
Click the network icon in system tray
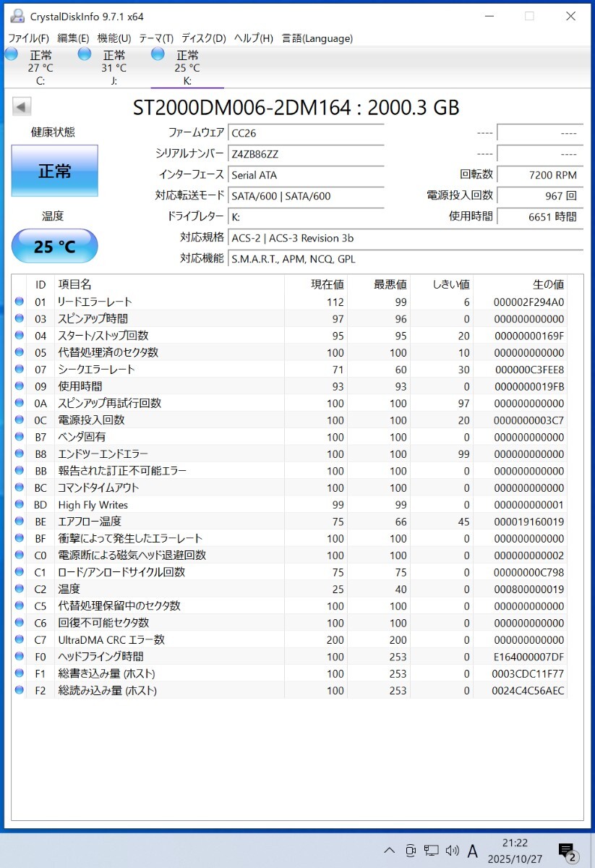[x=432, y=851]
